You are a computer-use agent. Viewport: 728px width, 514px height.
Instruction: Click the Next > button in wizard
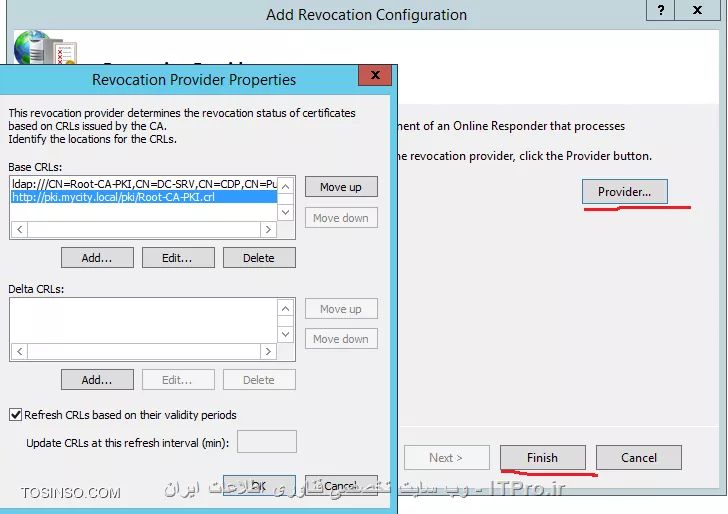(446, 458)
